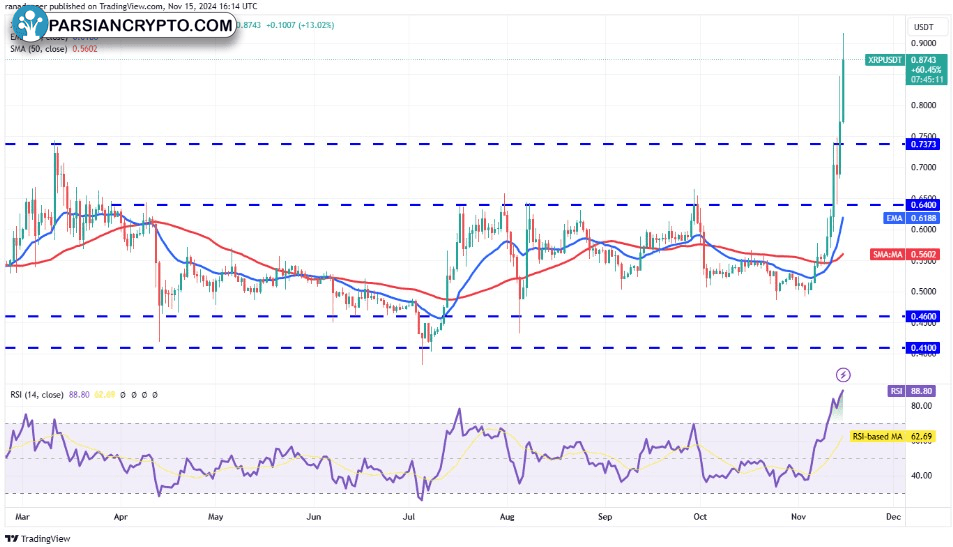
Task: Click the SMA:MA 0.5602 label tag
Action: click(905, 254)
